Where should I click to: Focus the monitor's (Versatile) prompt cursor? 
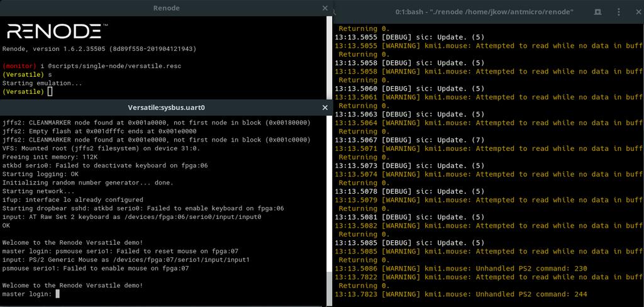coord(50,92)
